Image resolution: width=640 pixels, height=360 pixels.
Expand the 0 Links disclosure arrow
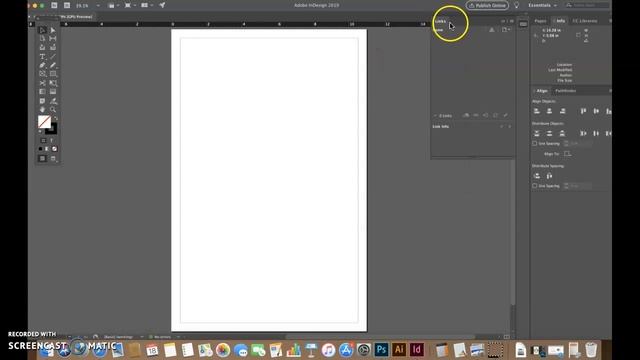[x=435, y=116]
